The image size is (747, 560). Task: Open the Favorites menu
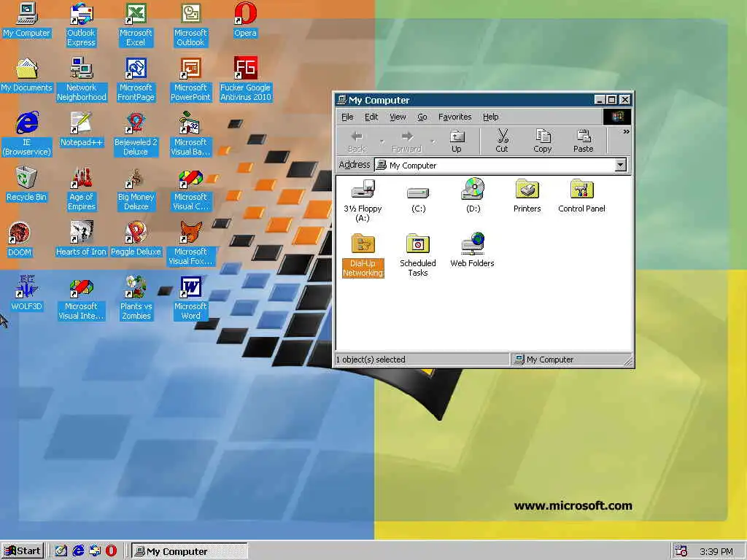(455, 117)
